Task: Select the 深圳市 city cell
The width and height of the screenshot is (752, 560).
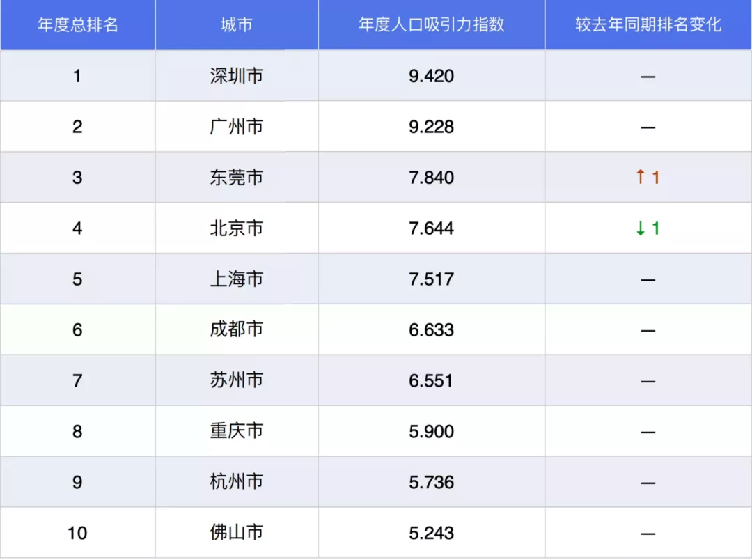Action: click(237, 76)
